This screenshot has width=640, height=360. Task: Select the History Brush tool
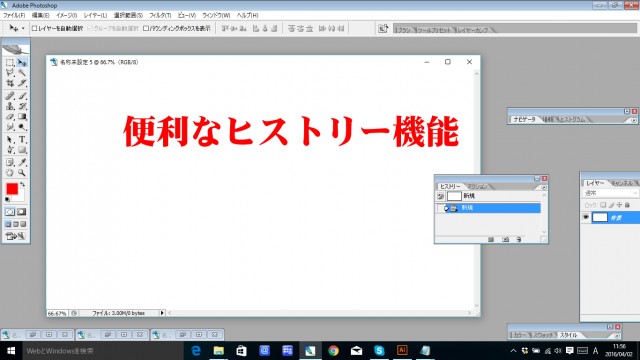click(22, 107)
